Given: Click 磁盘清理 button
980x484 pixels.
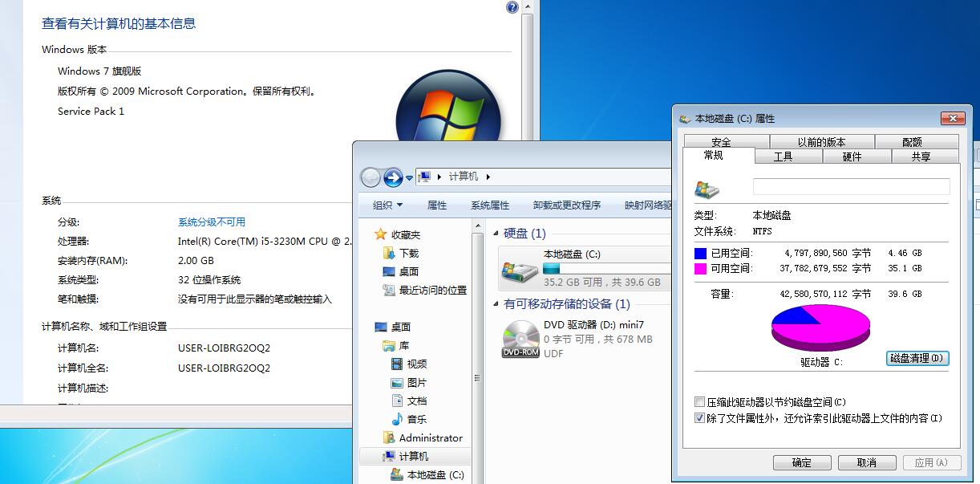Looking at the screenshot, I should [x=917, y=358].
